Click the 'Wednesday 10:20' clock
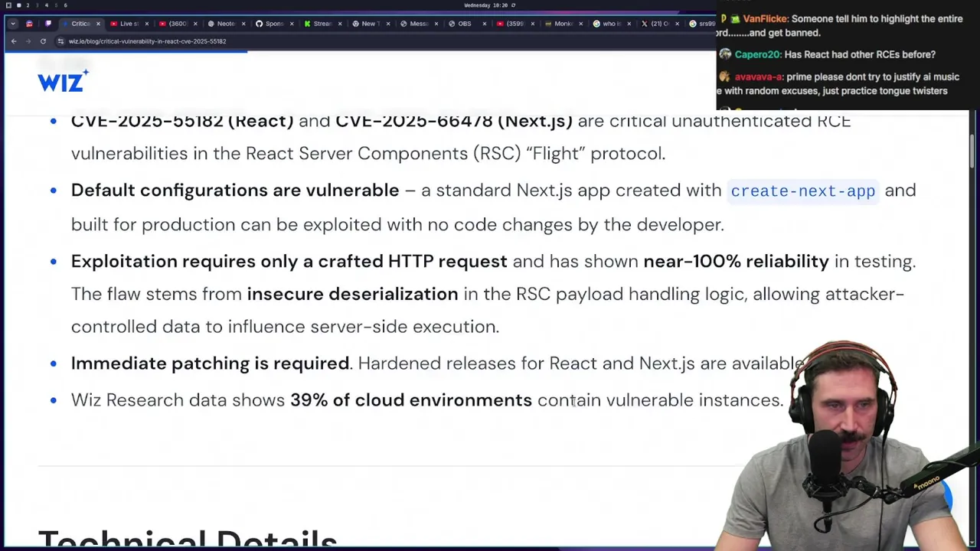The width and height of the screenshot is (980, 551). pyautogui.click(x=487, y=5)
